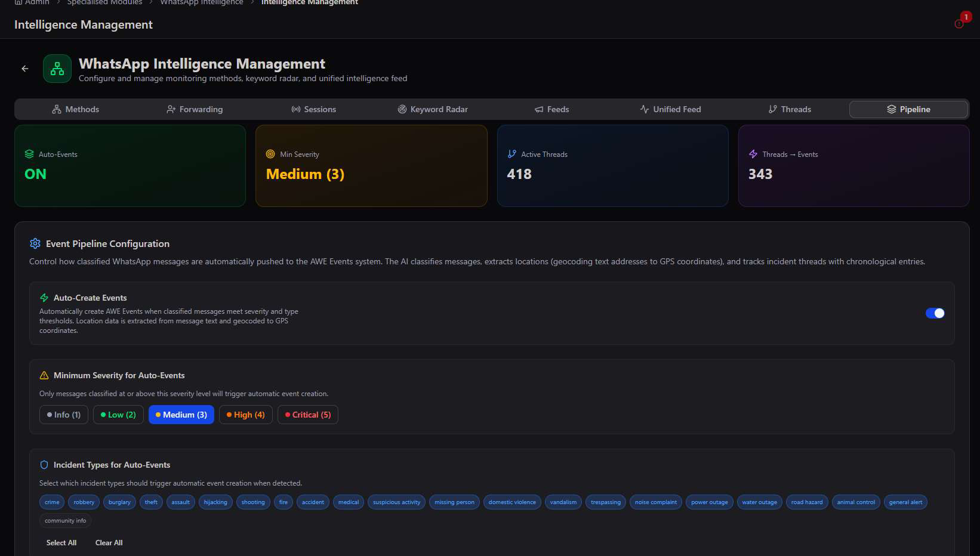Image resolution: width=980 pixels, height=556 pixels.
Task: Toggle the water outage incident type
Action: 760,502
